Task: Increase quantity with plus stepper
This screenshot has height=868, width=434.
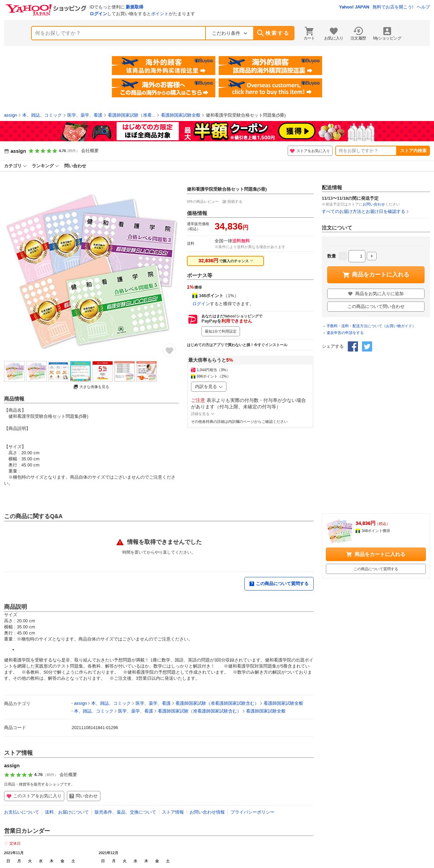Action: point(371,256)
